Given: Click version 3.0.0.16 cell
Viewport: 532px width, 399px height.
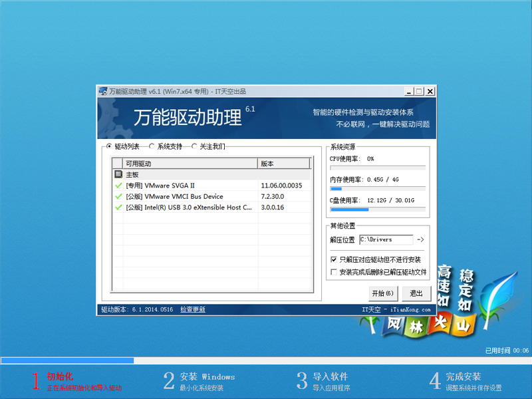Looking at the screenshot, I should point(273,207).
